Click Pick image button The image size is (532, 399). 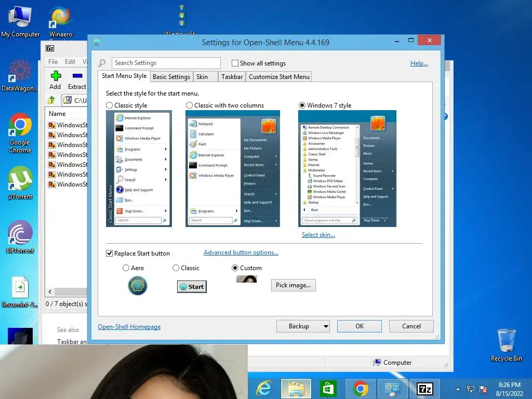293,285
